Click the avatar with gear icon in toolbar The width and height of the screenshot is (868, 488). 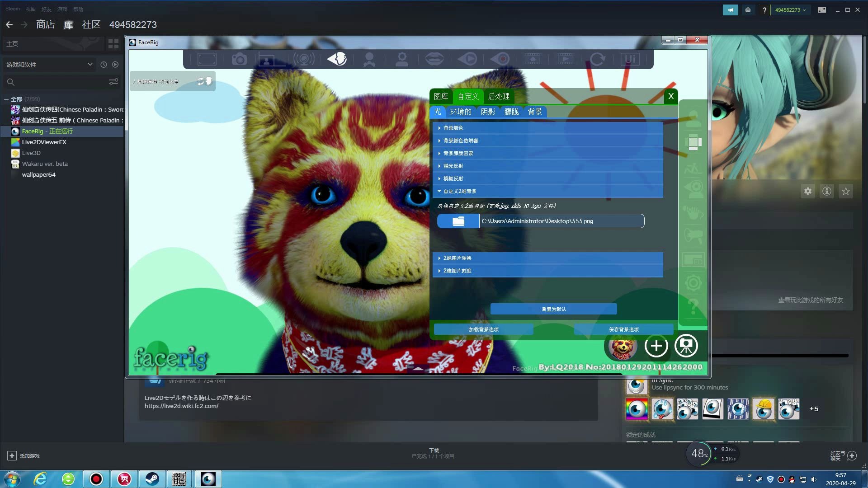point(402,59)
